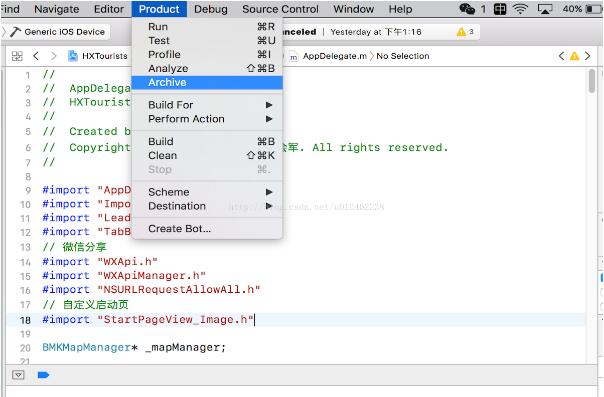Jump to next issue arrow
Image resolution: width=604 pixels, height=397 pixels.
pos(587,56)
